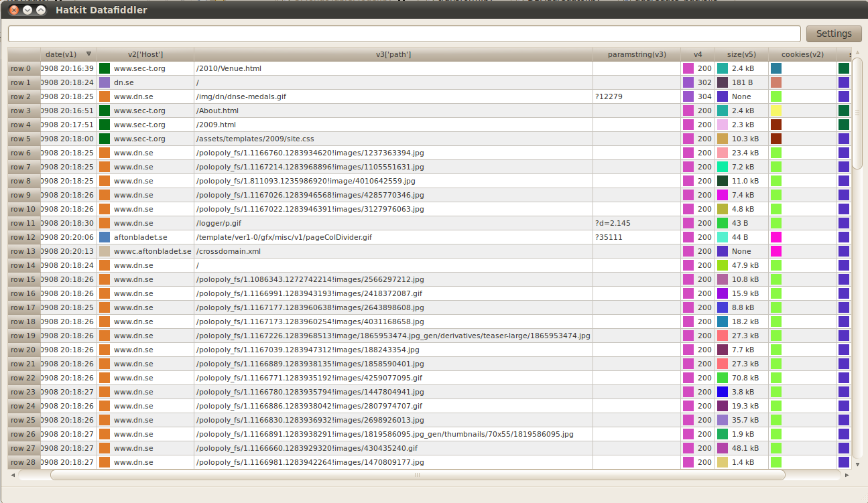Click the paramstring(v3) column header

click(637, 54)
